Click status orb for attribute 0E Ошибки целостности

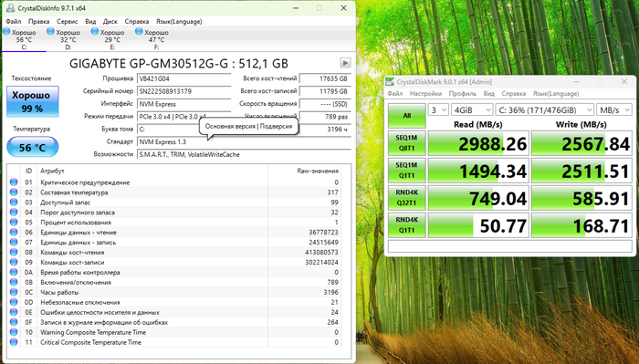(x=14, y=312)
